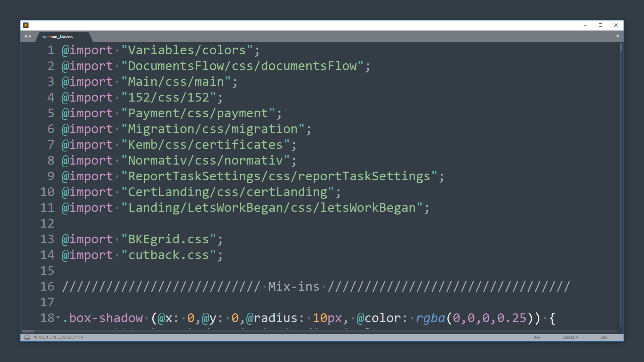Open the tab list dropdown arrow
Viewport: 644px width, 362px height.
(618, 36)
